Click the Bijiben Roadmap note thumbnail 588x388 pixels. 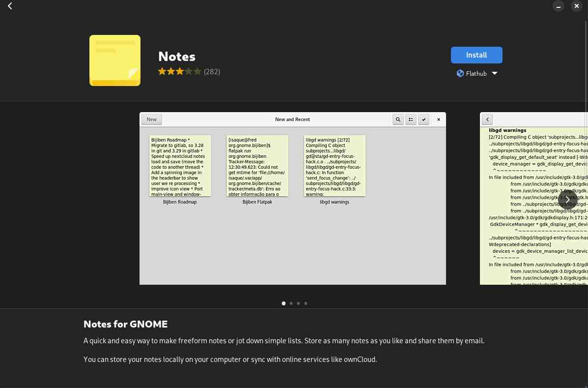coord(180,166)
